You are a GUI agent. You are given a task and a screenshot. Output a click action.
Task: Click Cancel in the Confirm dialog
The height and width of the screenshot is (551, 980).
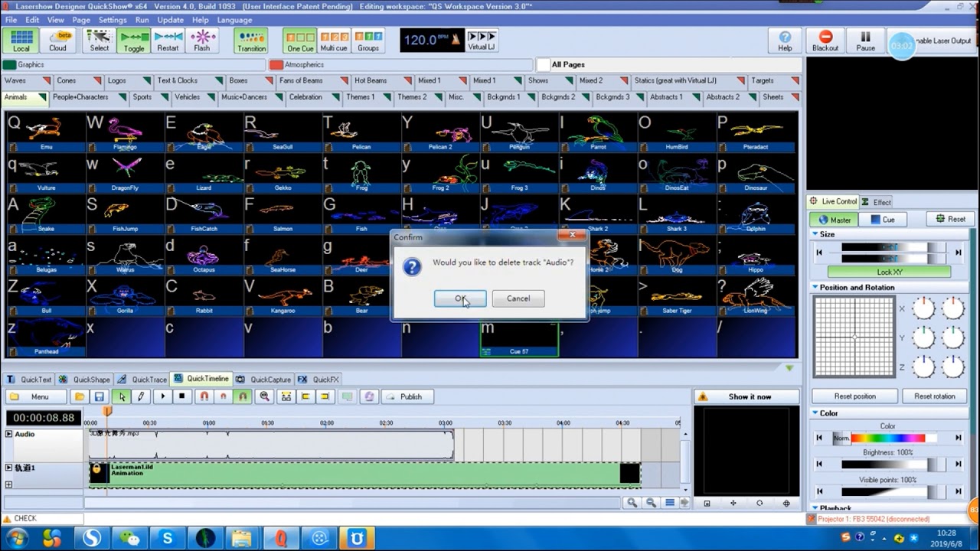point(518,298)
